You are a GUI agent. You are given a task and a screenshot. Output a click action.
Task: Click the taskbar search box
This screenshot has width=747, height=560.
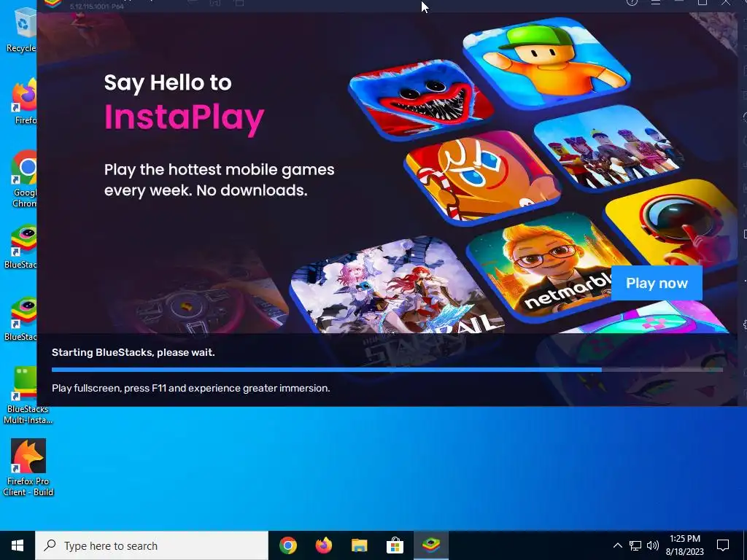152,545
